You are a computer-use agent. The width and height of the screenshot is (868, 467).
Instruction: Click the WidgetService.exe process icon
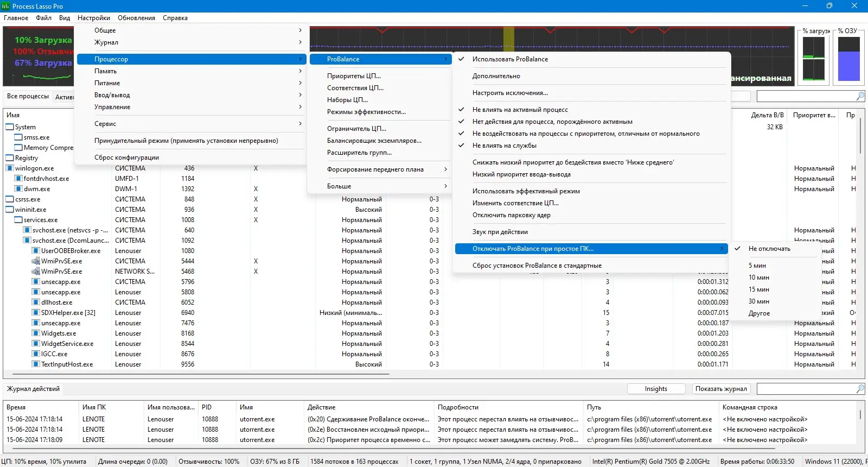pyautogui.click(x=36, y=344)
